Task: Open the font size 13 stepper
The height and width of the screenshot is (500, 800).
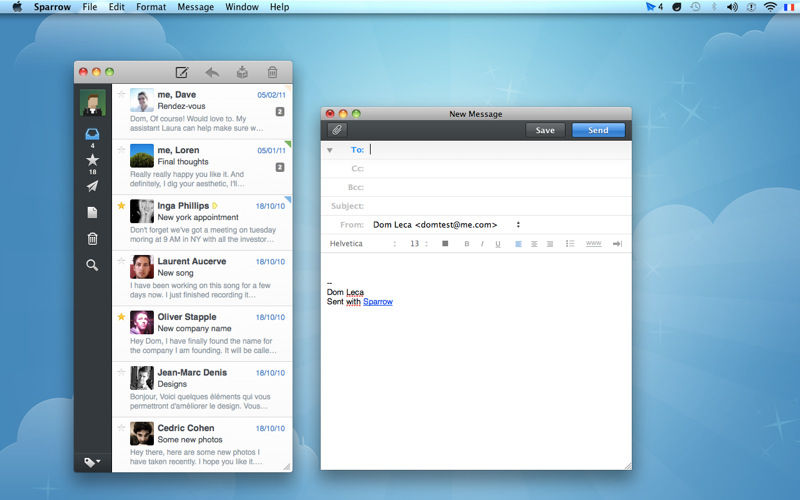Action: [x=419, y=244]
